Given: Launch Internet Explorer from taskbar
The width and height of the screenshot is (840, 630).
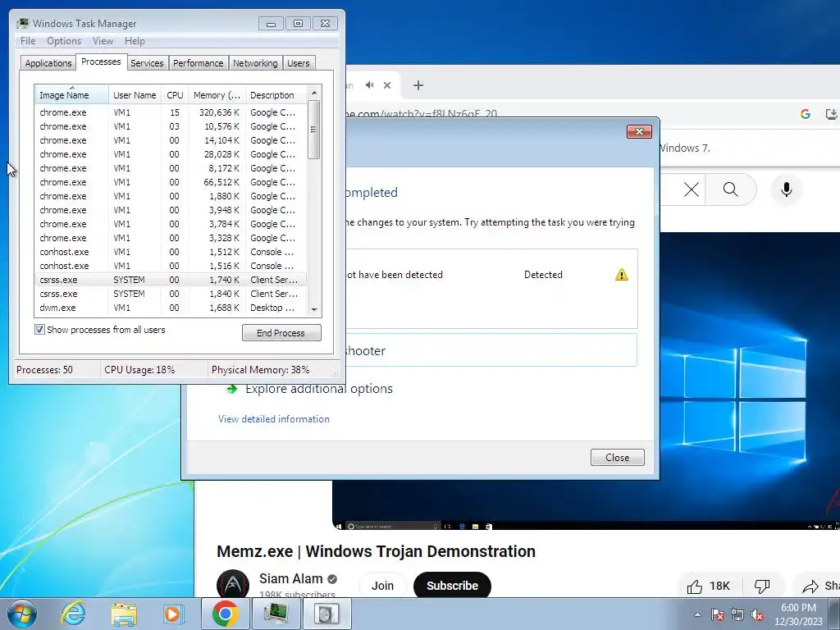Looking at the screenshot, I should pos(73,614).
